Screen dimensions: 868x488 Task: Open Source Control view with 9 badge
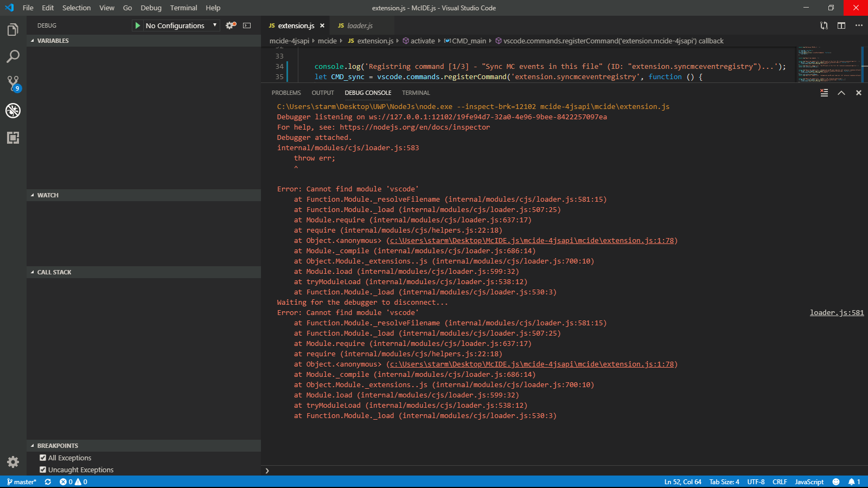click(x=13, y=84)
